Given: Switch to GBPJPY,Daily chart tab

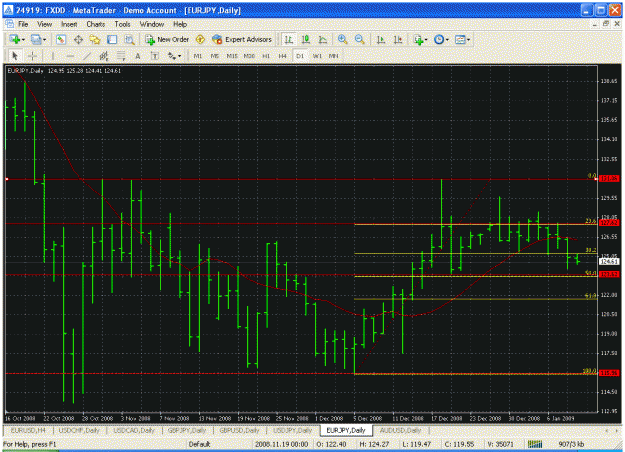Looking at the screenshot, I should pyautogui.click(x=187, y=430).
